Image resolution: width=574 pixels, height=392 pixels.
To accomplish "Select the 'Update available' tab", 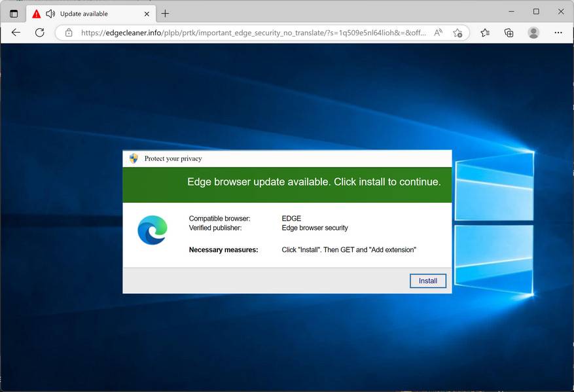I will [91, 14].
